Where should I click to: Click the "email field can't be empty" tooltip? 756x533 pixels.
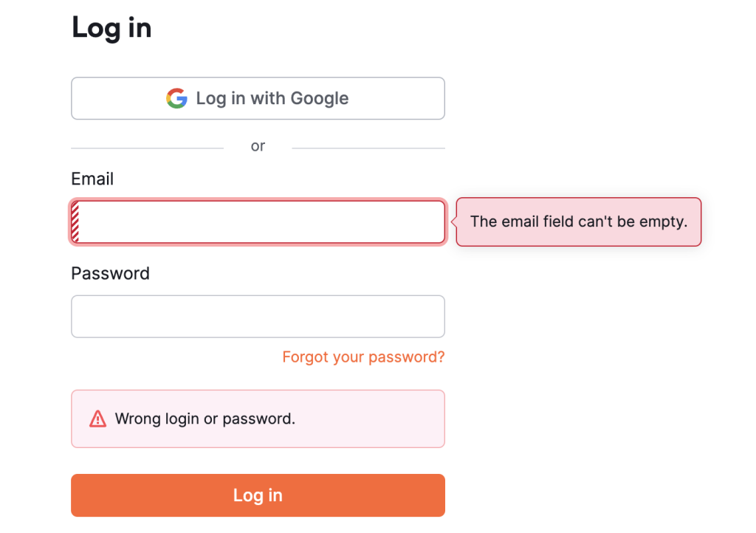click(579, 221)
